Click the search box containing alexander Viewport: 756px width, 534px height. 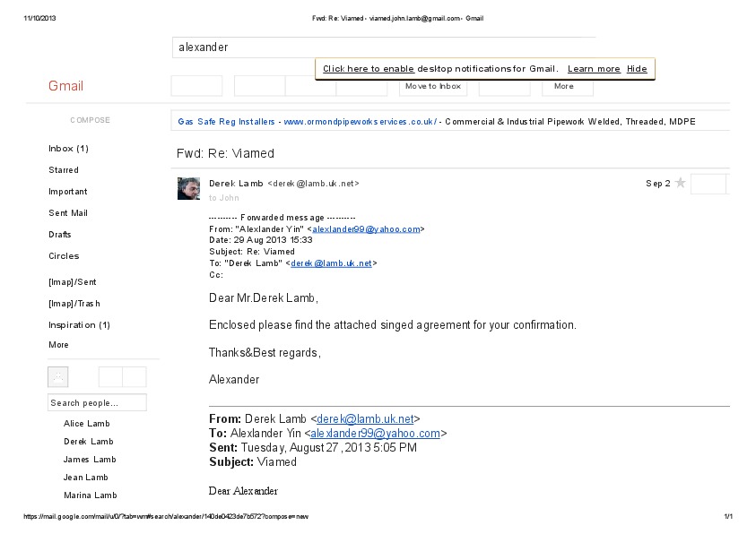pyautogui.click(x=383, y=47)
